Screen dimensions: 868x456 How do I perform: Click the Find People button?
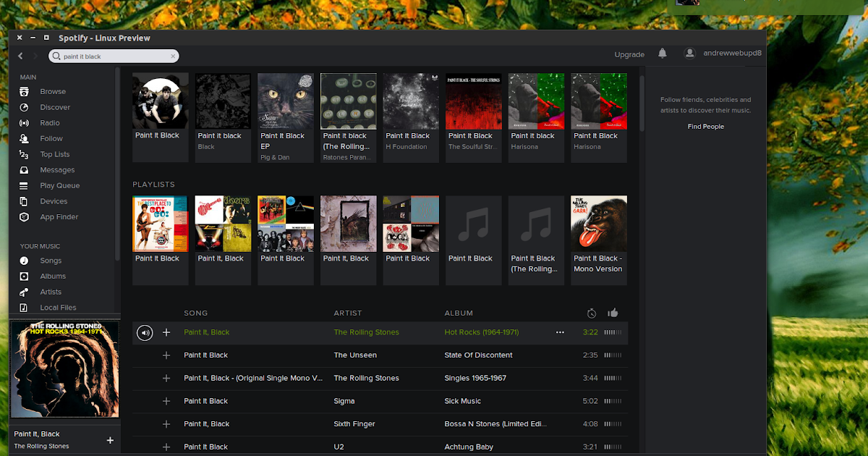coord(705,126)
